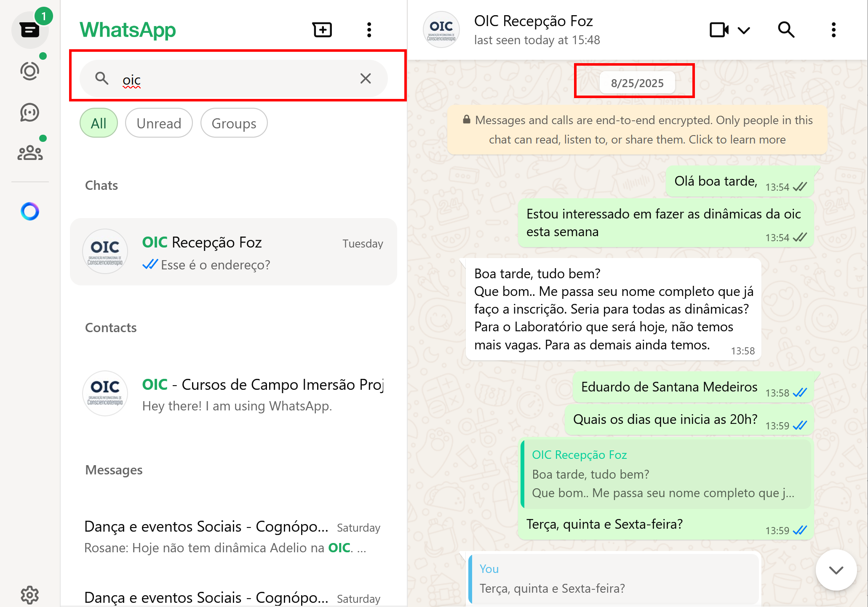Open Meta AI circle icon
Screen dimensions: 868x607
[30, 211]
